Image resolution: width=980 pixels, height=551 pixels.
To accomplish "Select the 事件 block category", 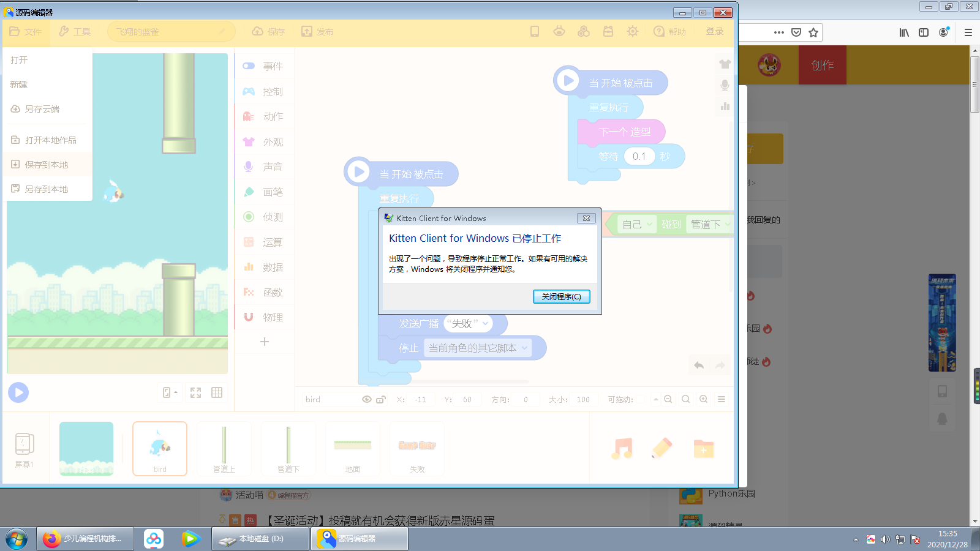I will [x=265, y=66].
